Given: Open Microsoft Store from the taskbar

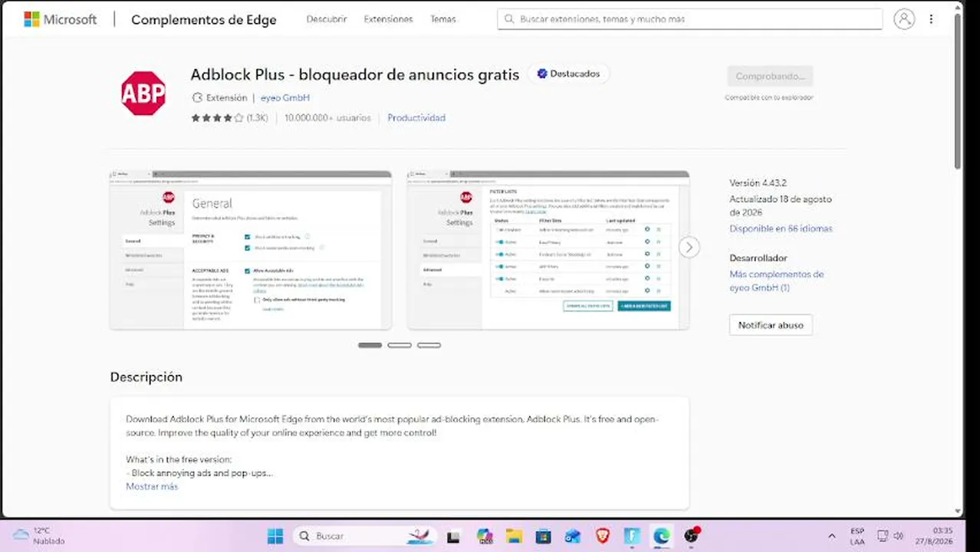Looking at the screenshot, I should [544, 536].
